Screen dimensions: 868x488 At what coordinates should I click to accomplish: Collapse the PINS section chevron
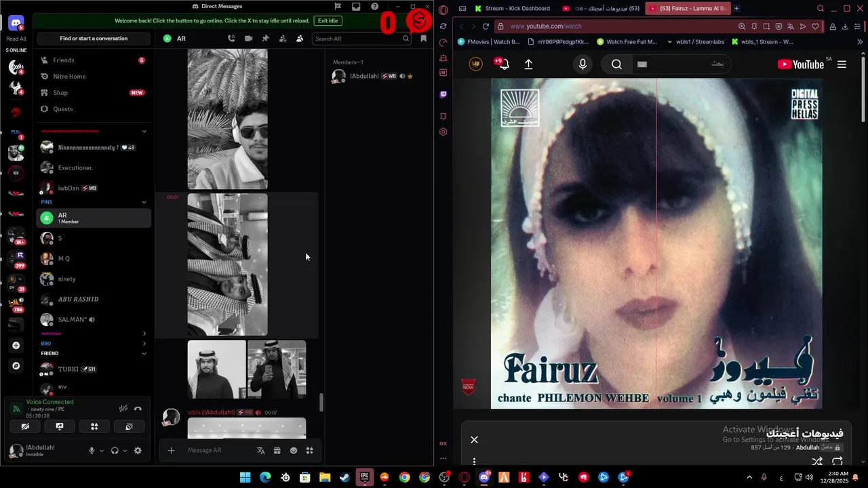[144, 202]
